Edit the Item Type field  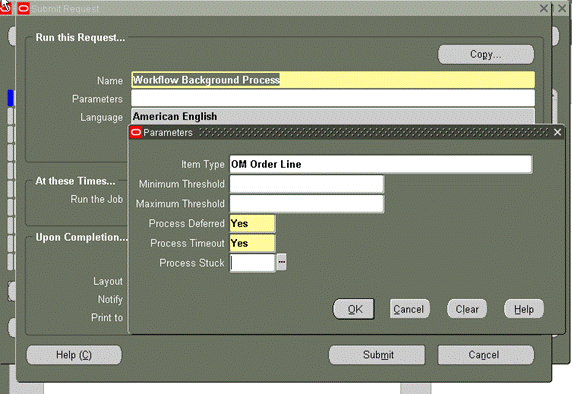click(x=381, y=164)
